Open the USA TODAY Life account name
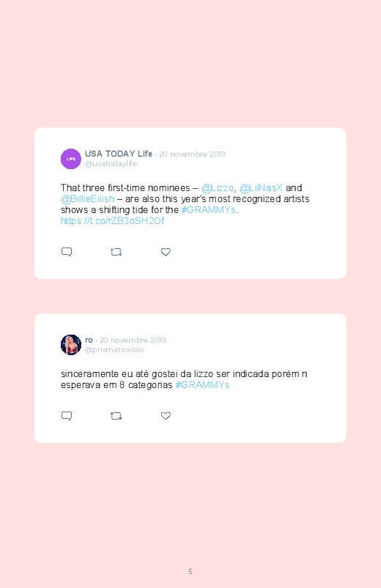 pyautogui.click(x=119, y=154)
